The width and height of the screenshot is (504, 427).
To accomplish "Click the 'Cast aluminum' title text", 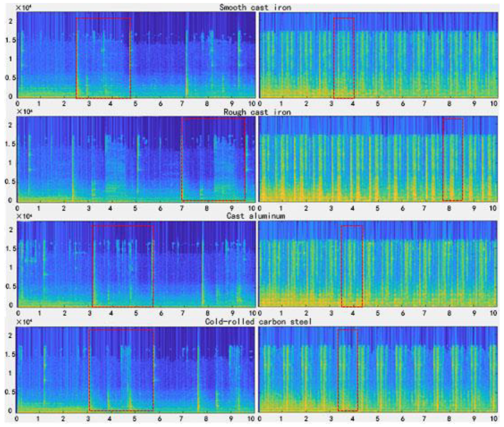I will (x=256, y=216).
